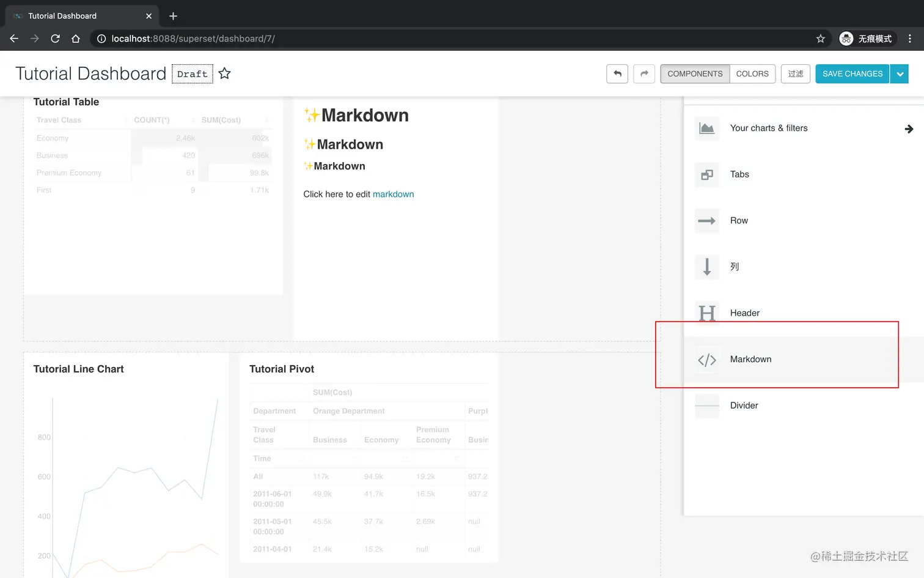Viewport: 924px width, 578px height.
Task: Sort table by SUM(Cost) column in Tutorial Table
Action: pyautogui.click(x=221, y=120)
